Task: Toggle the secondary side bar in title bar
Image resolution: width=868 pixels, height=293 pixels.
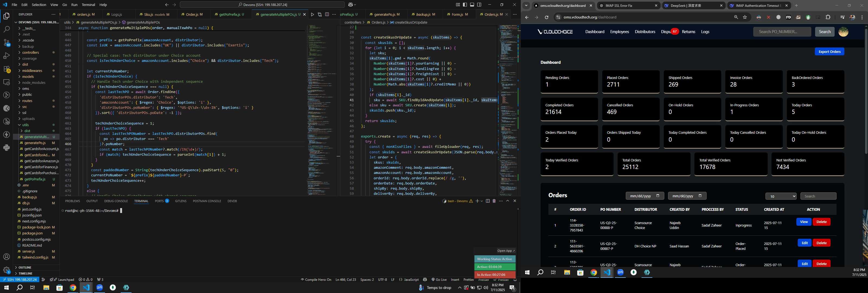Action: coord(479,5)
